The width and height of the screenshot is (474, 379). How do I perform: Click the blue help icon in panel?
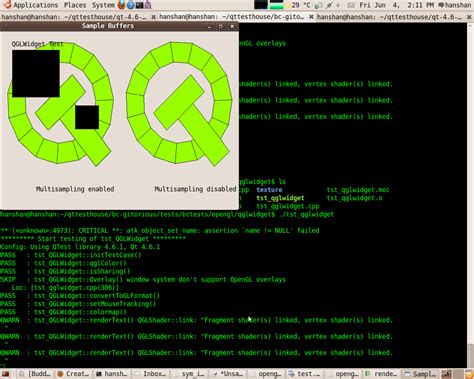(131, 5)
